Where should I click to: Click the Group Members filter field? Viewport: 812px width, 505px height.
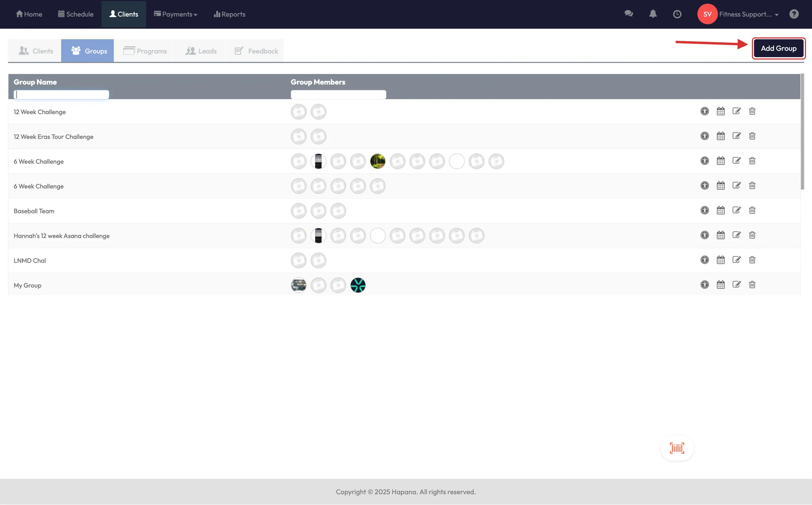coord(338,94)
